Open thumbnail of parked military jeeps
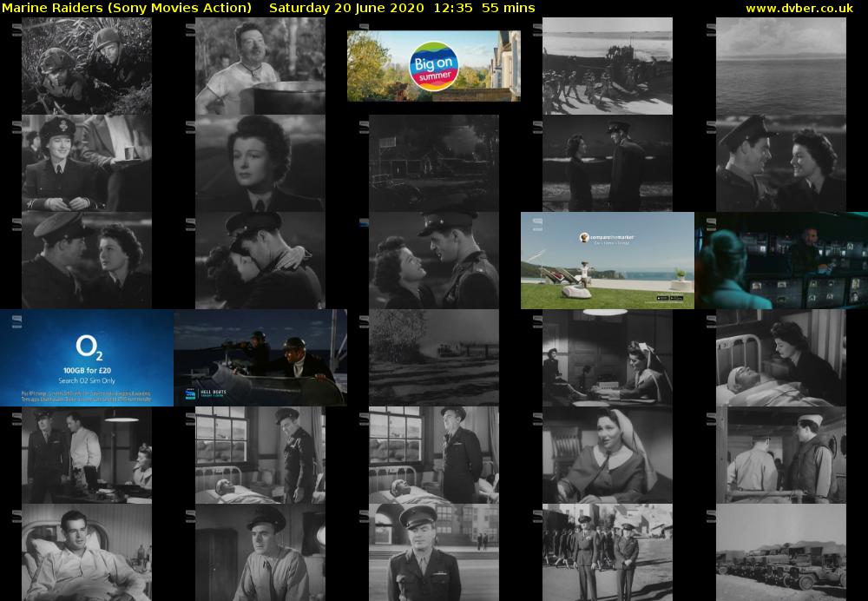The image size is (868, 601). 780,552
